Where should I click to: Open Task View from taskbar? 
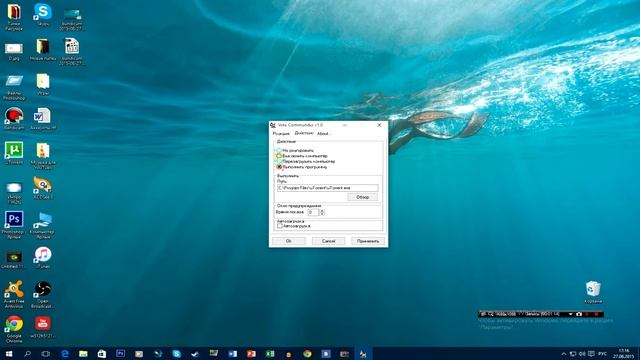point(46,354)
